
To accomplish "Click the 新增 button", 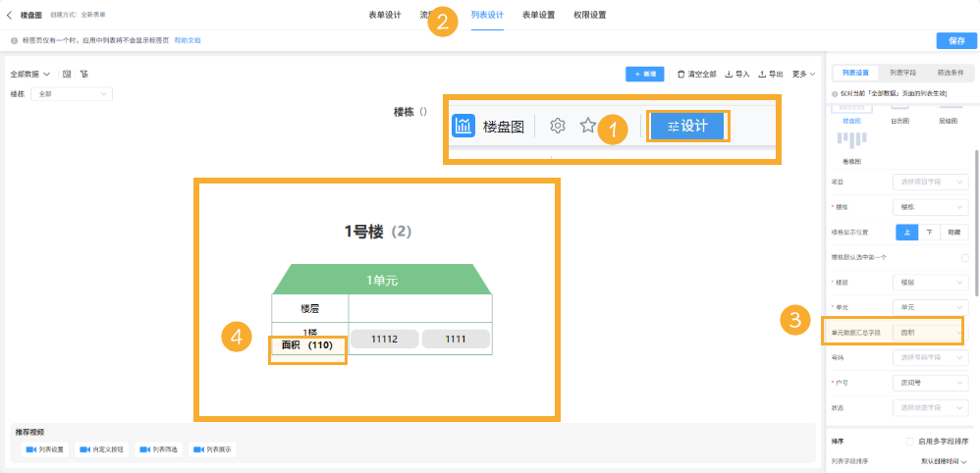I will point(644,74).
